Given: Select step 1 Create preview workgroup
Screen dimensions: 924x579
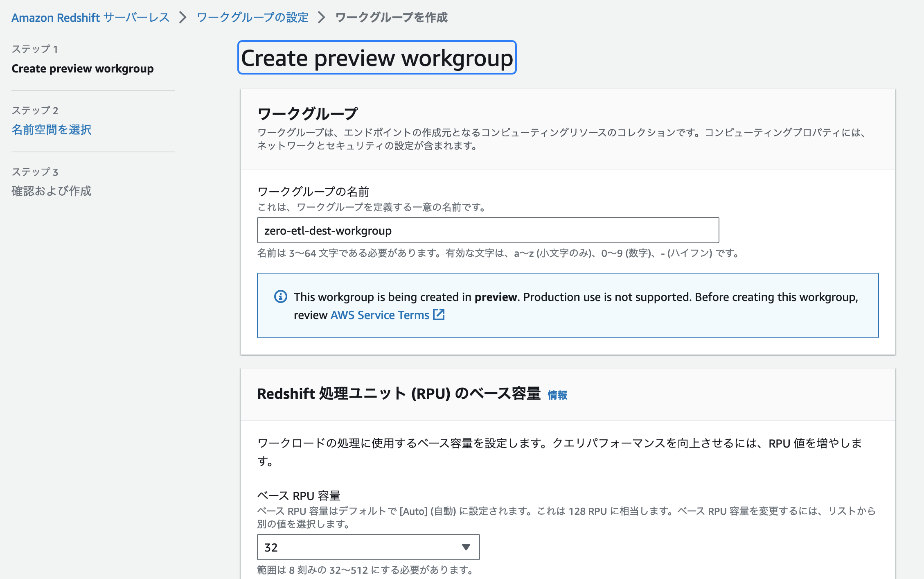Looking at the screenshot, I should (83, 68).
